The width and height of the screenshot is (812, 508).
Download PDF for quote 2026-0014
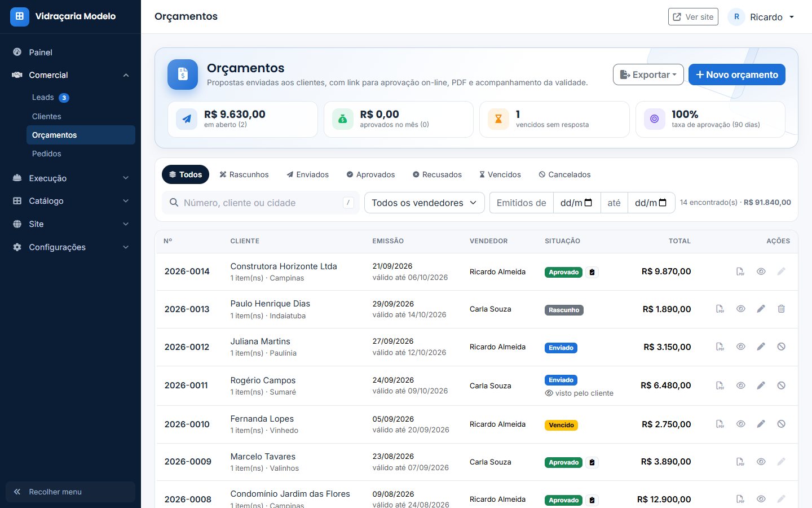[740, 271]
